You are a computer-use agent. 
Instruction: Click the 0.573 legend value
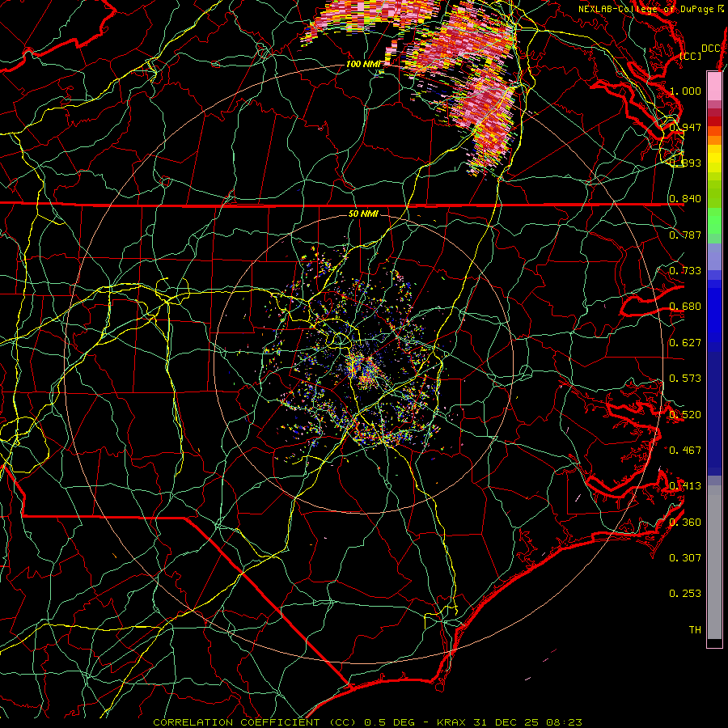point(685,379)
